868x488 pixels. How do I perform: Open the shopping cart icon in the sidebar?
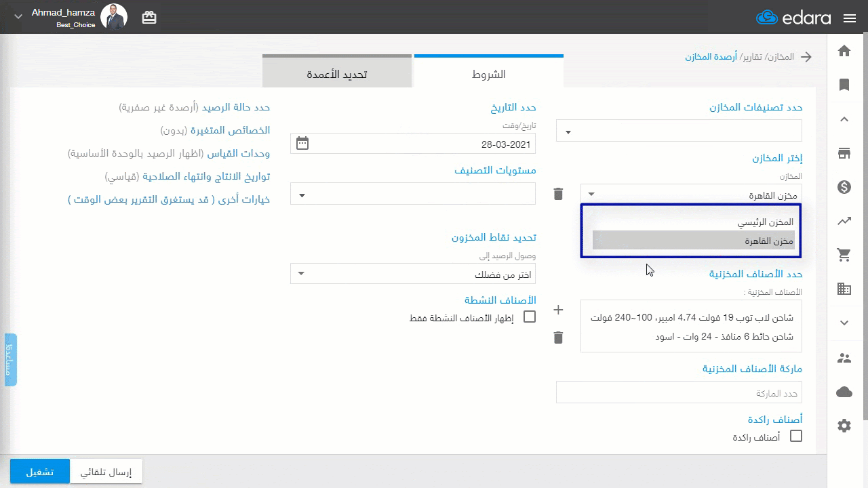pyautogui.click(x=844, y=255)
